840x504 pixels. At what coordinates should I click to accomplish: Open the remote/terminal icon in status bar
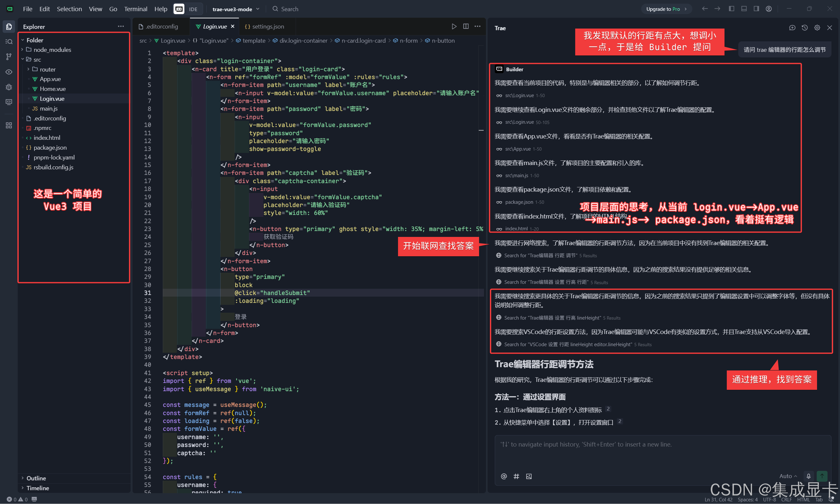point(34,499)
